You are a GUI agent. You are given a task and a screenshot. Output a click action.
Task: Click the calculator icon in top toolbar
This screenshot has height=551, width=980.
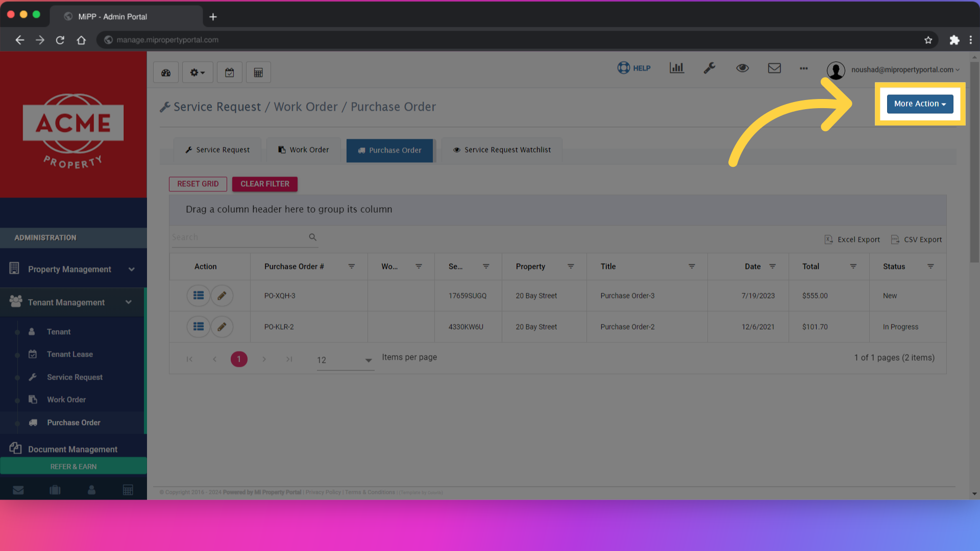258,72
